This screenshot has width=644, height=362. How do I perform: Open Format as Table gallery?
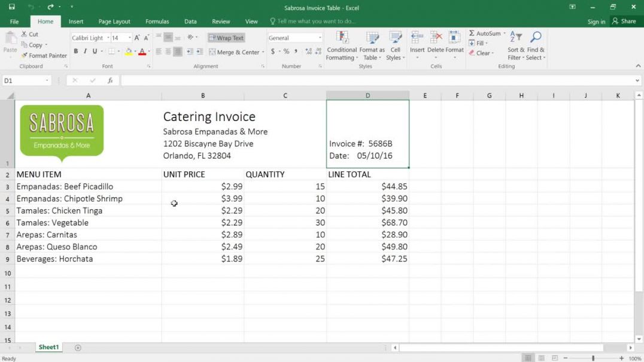pos(372,46)
